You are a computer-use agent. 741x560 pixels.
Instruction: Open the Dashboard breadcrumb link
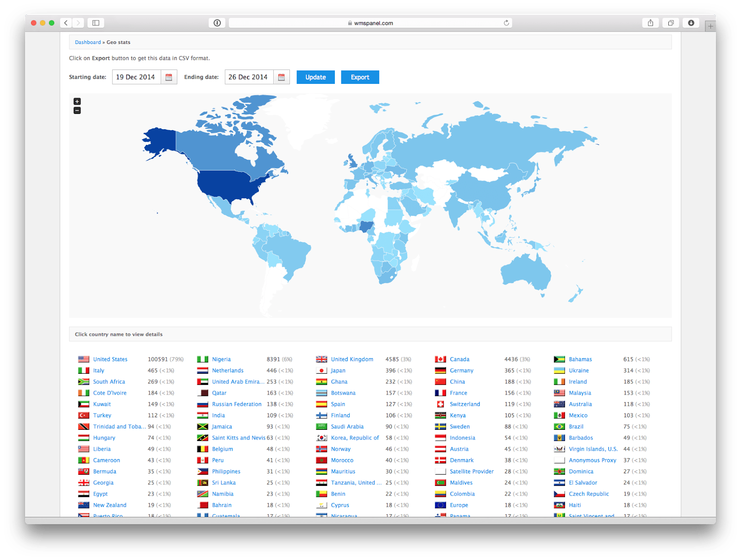[x=88, y=42]
